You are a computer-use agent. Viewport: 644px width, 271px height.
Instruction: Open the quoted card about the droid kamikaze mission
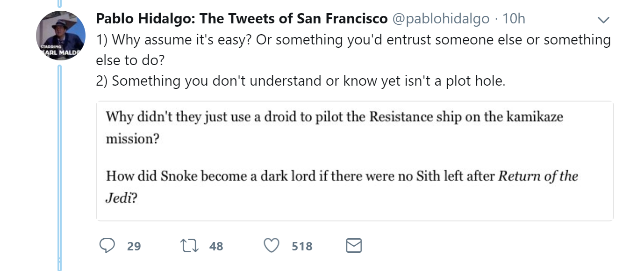click(x=355, y=161)
